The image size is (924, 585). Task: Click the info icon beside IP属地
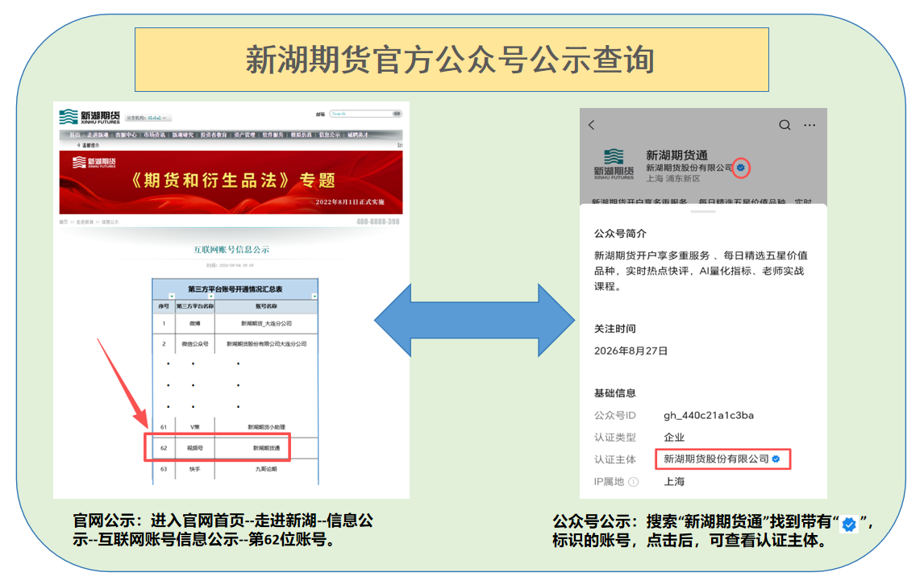[634, 482]
